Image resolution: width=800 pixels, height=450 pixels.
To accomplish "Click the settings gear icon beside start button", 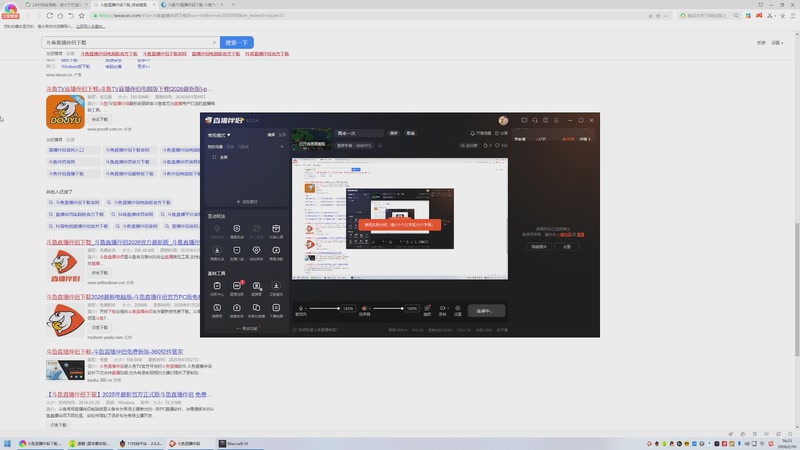I will coord(458,308).
